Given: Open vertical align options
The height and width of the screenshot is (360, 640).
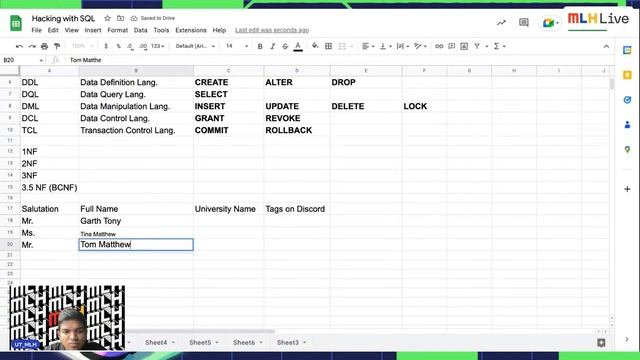Looking at the screenshot, I should pos(385,47).
